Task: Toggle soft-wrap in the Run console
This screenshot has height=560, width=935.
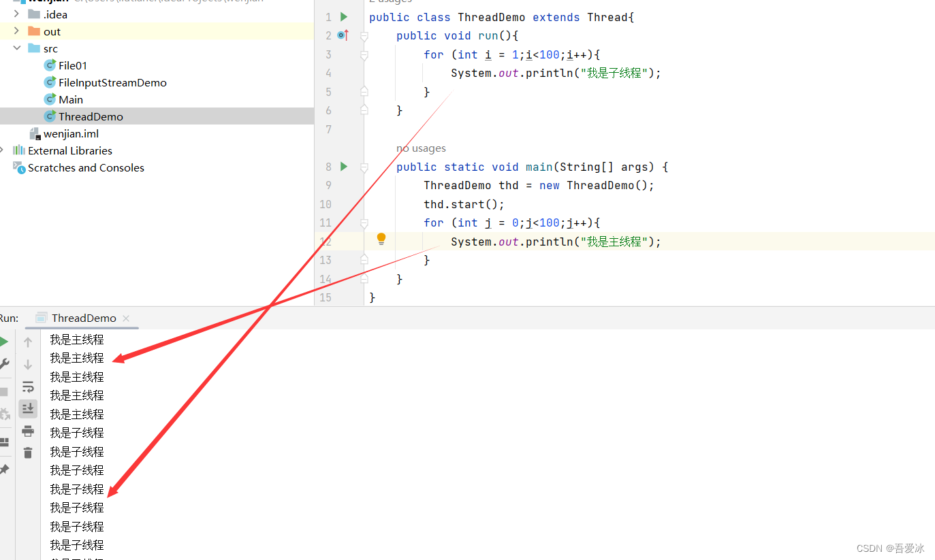Action: tap(28, 387)
